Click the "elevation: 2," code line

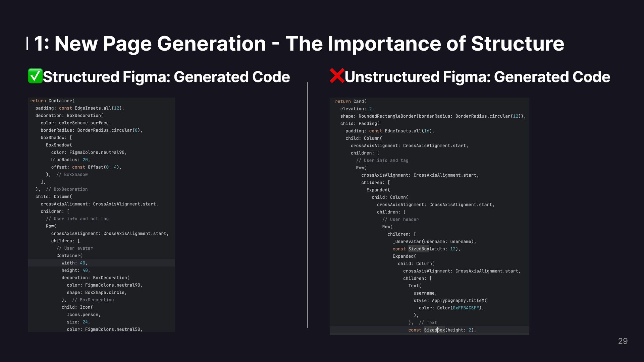point(357,109)
